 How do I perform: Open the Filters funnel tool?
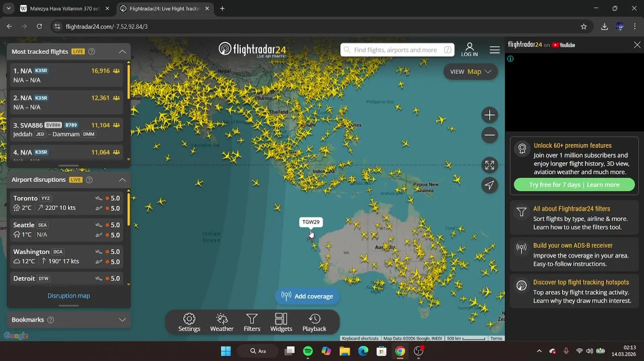point(252,322)
